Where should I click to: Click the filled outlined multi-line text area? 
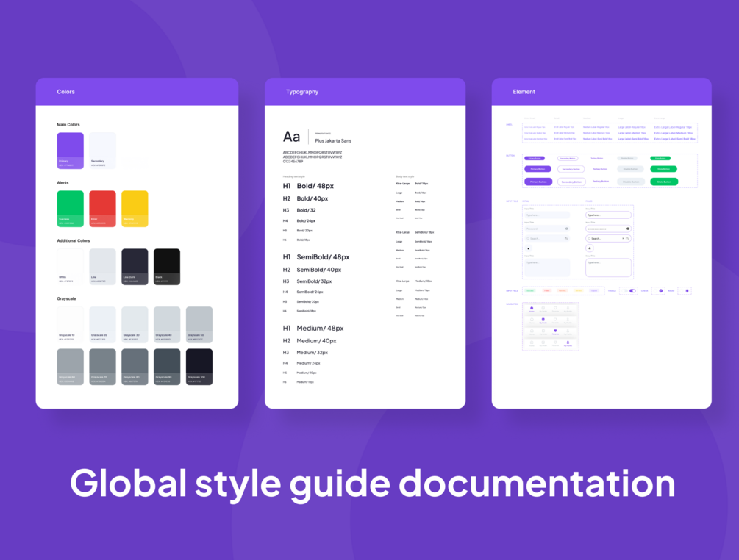(x=608, y=267)
